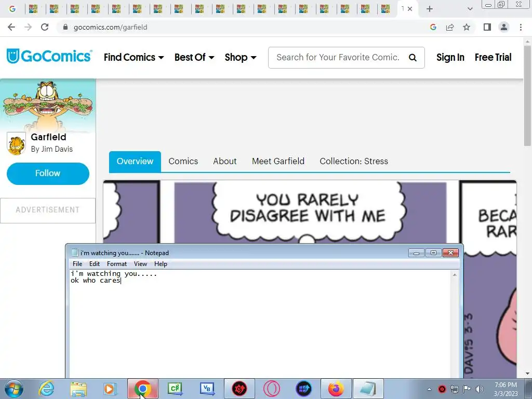Expand the Best Of dropdown

pos(194,57)
